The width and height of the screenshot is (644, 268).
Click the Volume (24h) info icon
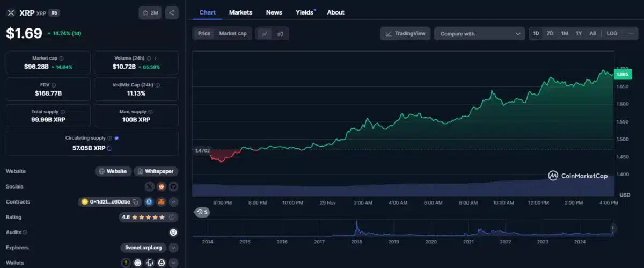[x=149, y=58]
